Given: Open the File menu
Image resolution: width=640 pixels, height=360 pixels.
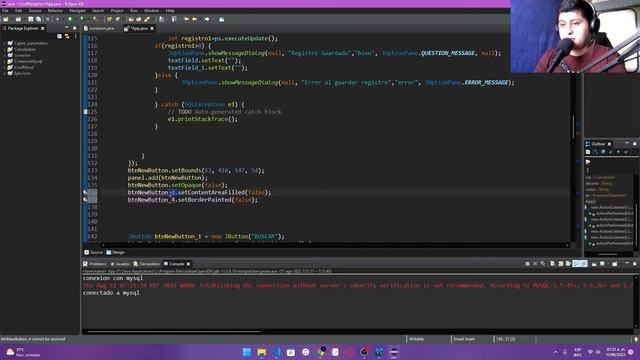Looking at the screenshot, I should coord(5,11).
